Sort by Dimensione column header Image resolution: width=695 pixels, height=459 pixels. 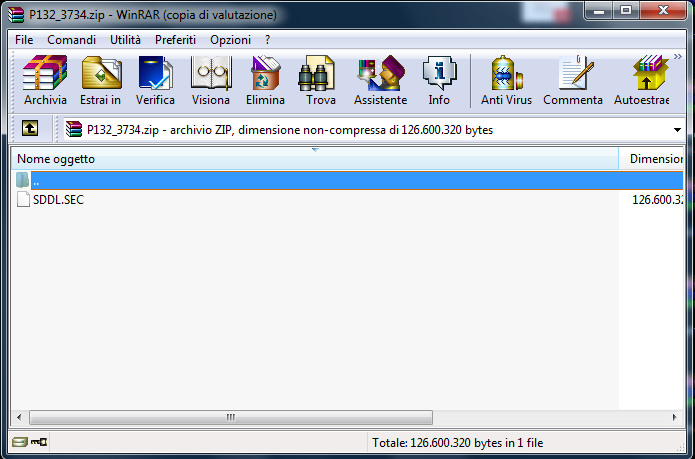652,159
